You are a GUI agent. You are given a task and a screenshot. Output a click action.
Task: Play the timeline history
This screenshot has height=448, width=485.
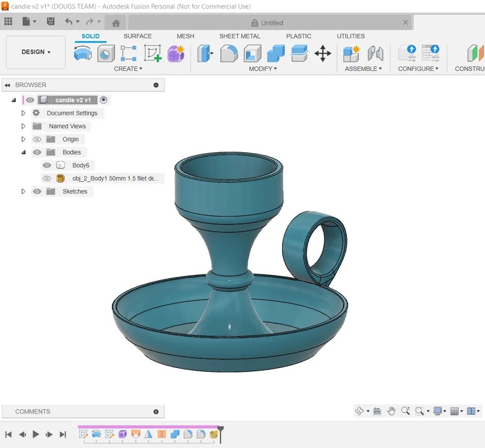(x=35, y=434)
